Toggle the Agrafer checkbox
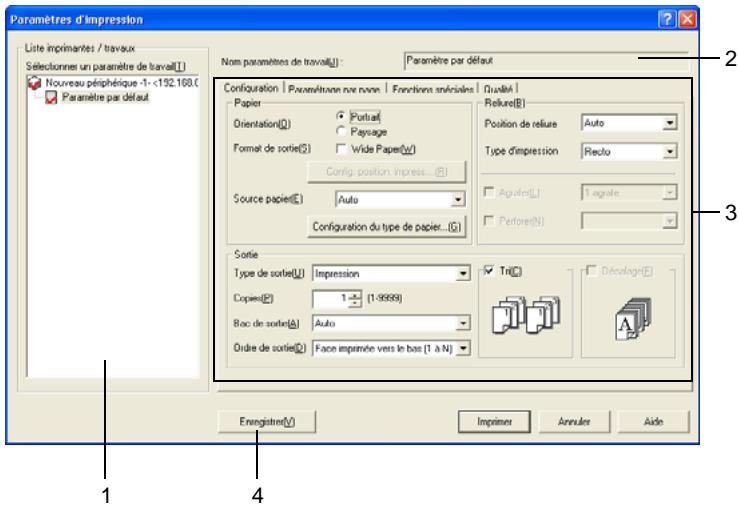The image size is (739, 506). tap(489, 192)
